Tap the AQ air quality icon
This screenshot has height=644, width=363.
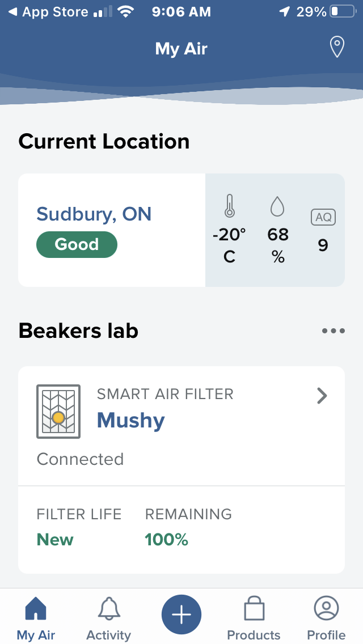click(x=323, y=217)
